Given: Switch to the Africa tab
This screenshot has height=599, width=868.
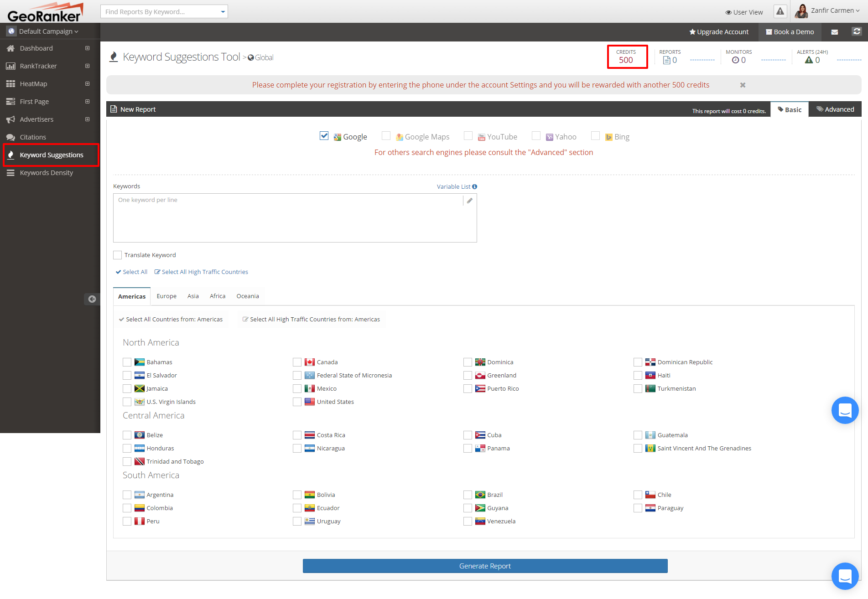Looking at the screenshot, I should click(x=218, y=296).
